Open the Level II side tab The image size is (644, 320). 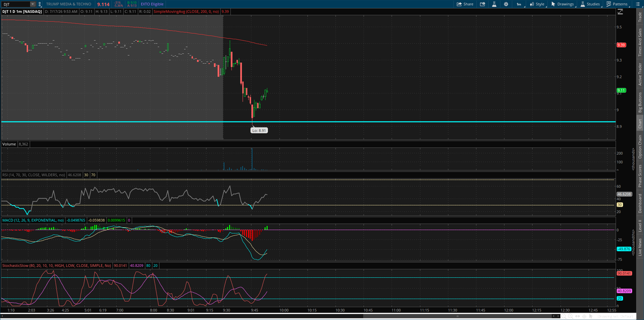[x=639, y=226]
